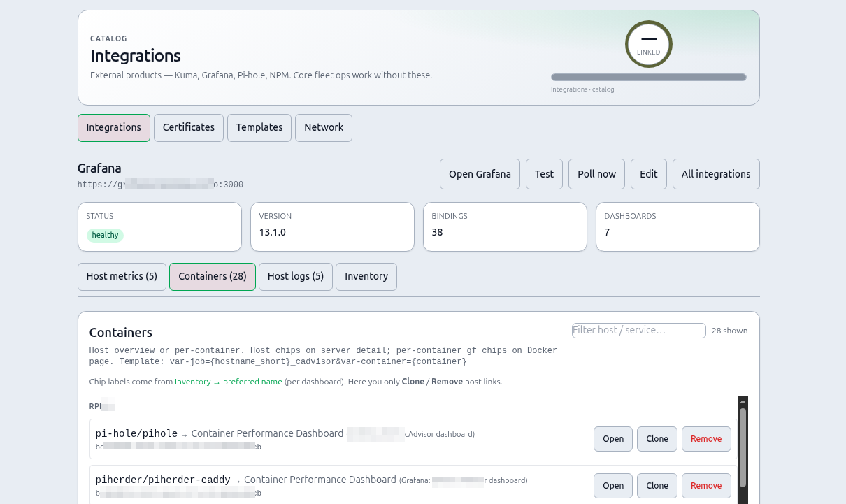The height and width of the screenshot is (504, 846).
Task: Edit the Grafana integration
Action: (x=649, y=174)
